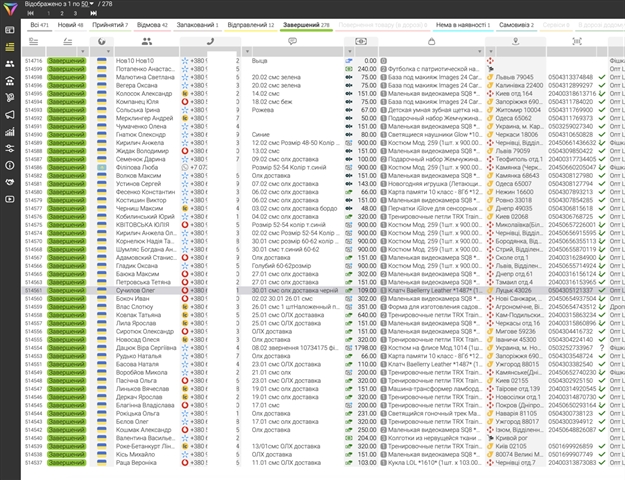Open the rows-per-page 50 dropdown

pyautogui.click(x=89, y=5)
